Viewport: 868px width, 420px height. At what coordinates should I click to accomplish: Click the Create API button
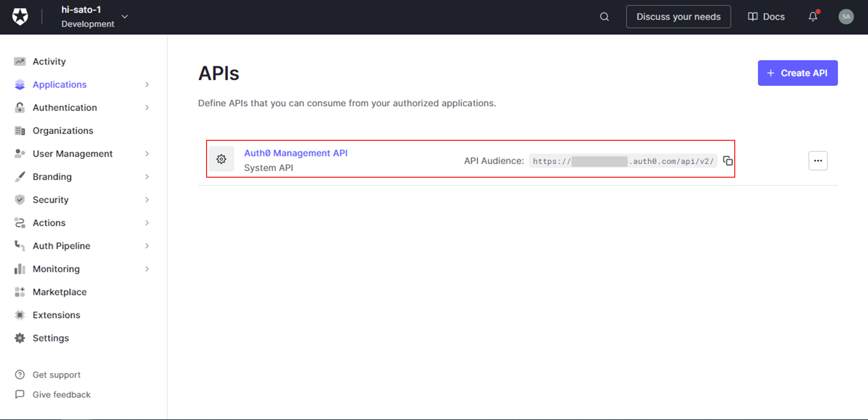(x=797, y=73)
